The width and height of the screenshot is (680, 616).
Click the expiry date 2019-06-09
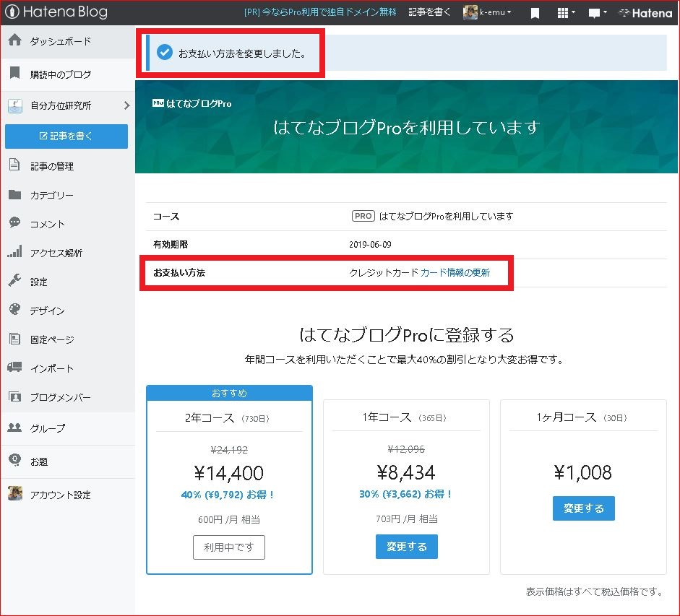point(370,245)
